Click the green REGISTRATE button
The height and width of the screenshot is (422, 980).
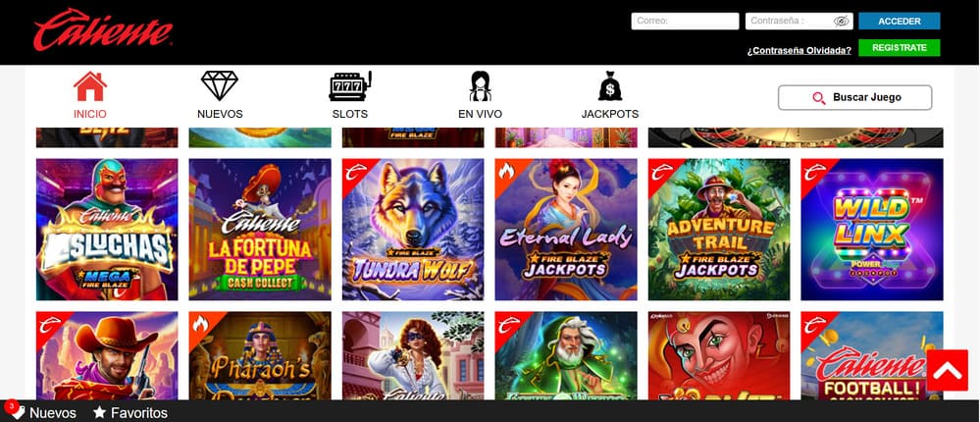(x=899, y=47)
